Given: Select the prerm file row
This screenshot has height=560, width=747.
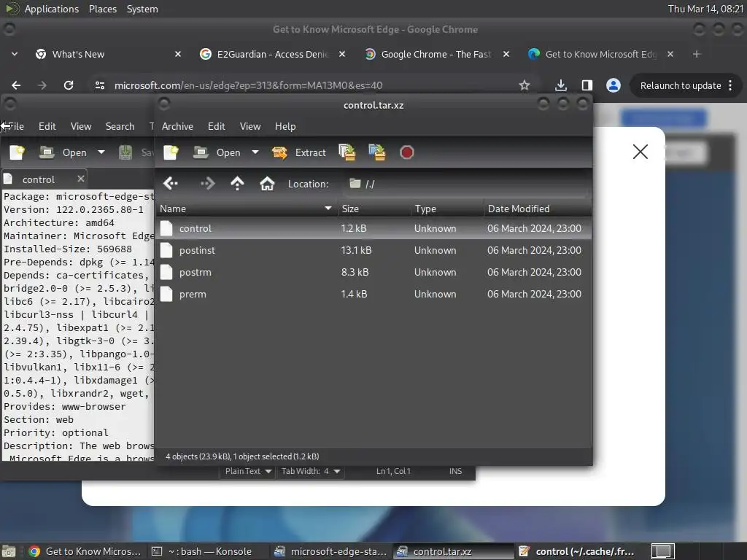Looking at the screenshot, I should coord(374,294).
